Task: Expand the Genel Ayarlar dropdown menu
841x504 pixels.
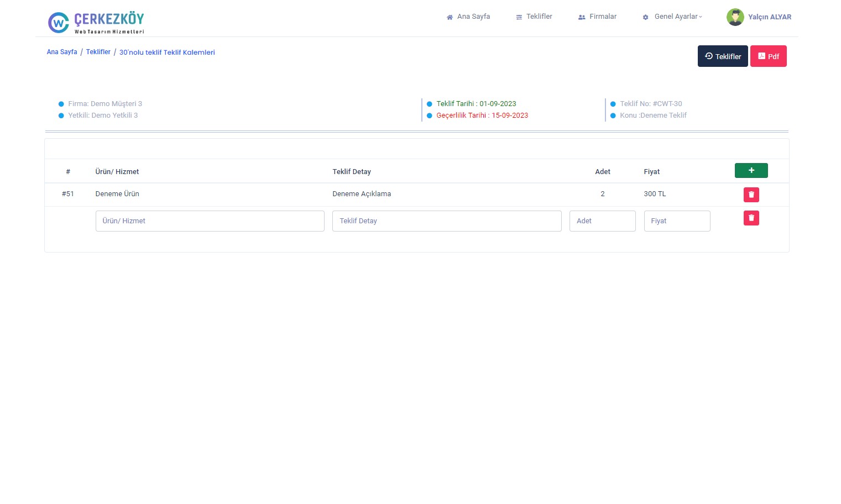Action: pos(677,17)
